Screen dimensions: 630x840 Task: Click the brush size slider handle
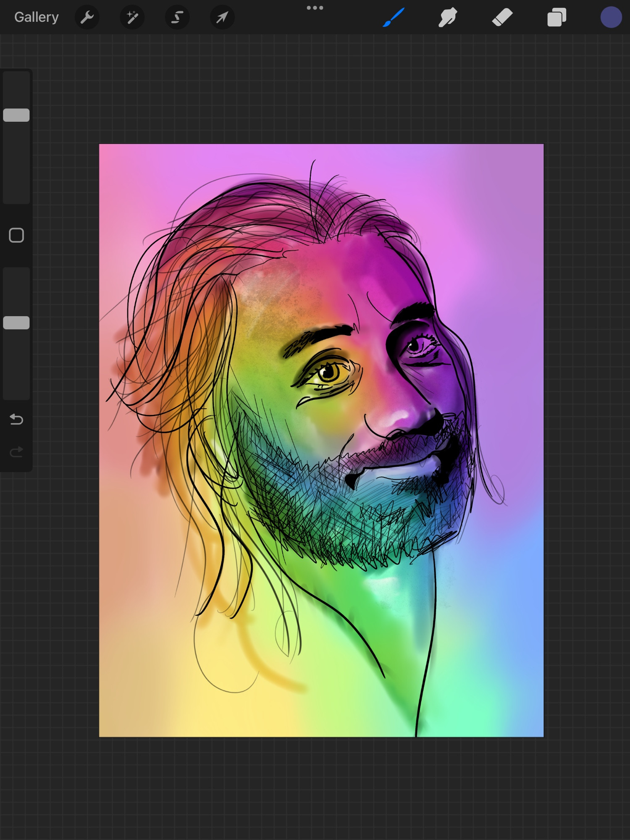coord(16,115)
